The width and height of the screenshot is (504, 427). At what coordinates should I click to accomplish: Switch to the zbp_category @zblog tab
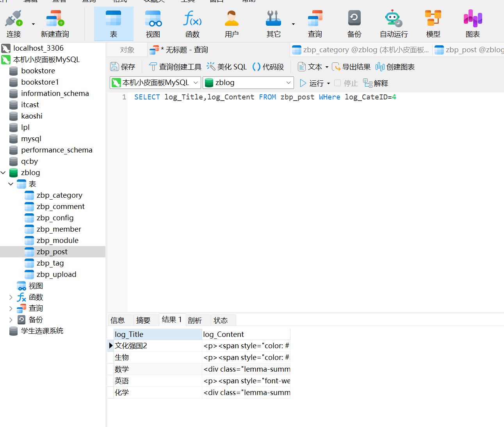coord(361,50)
